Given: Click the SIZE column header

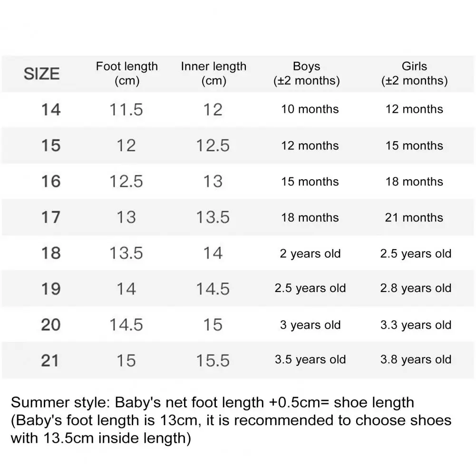Looking at the screenshot, I should point(42,74).
